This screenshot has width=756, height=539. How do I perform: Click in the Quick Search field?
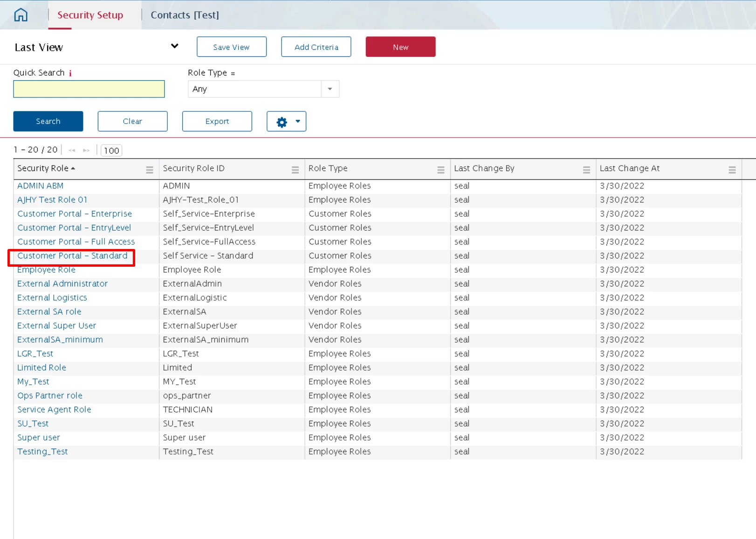point(89,89)
